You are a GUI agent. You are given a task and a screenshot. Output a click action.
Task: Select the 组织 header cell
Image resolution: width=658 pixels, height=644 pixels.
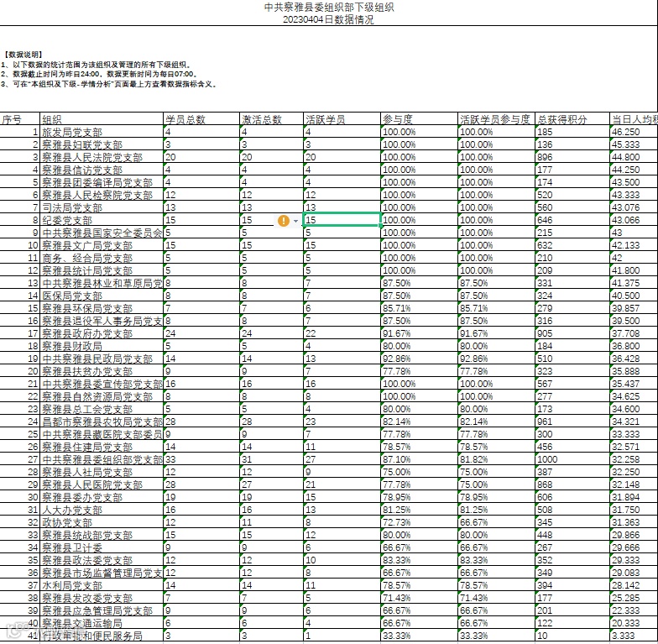pos(102,119)
